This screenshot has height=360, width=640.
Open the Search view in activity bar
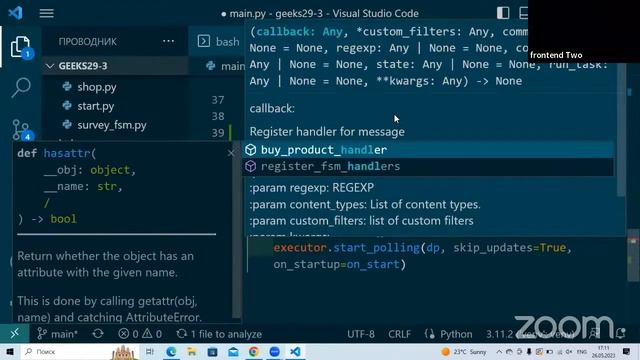[20, 87]
